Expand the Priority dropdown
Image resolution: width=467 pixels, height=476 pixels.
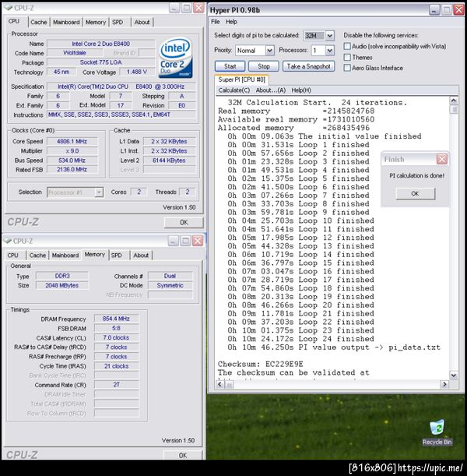(269, 51)
